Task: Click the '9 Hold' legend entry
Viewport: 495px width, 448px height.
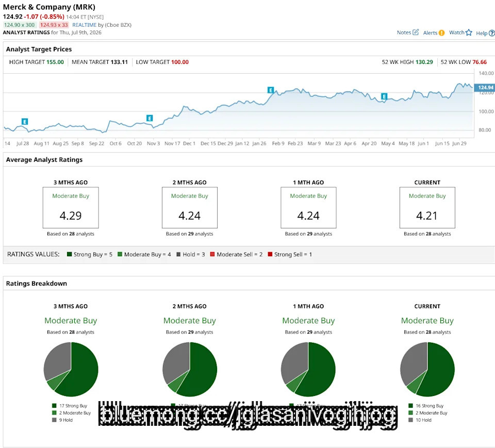Action: [62, 420]
